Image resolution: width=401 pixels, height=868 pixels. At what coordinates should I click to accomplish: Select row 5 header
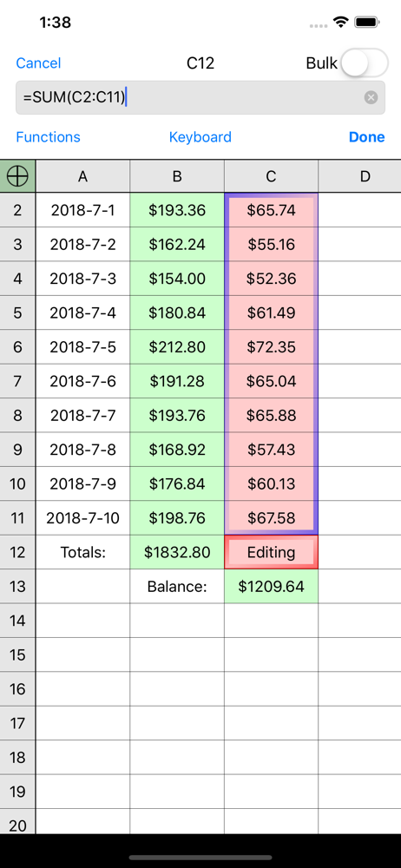pos(17,312)
